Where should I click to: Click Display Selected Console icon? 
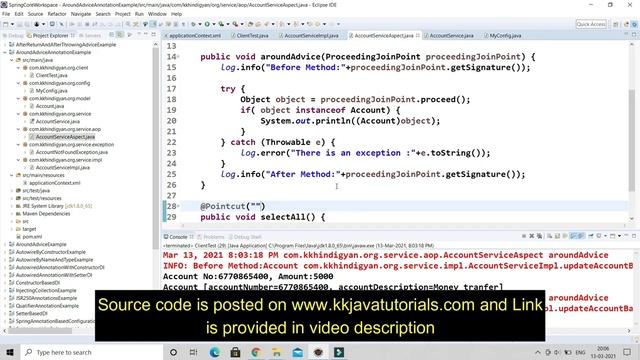(x=599, y=236)
